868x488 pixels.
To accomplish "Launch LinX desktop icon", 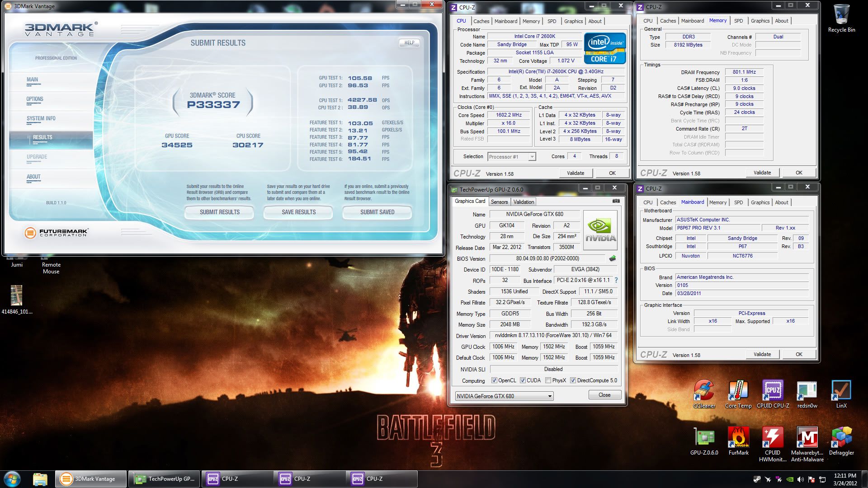I will point(841,394).
